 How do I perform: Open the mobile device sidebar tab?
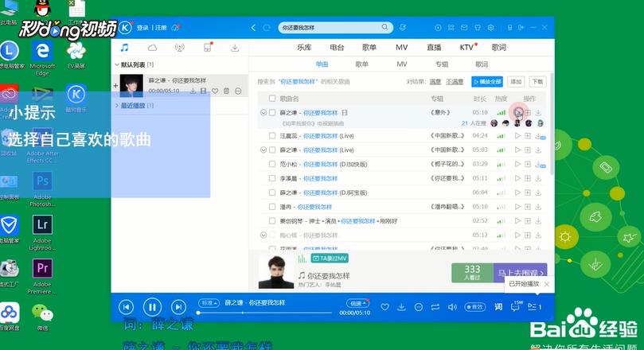[x=208, y=48]
